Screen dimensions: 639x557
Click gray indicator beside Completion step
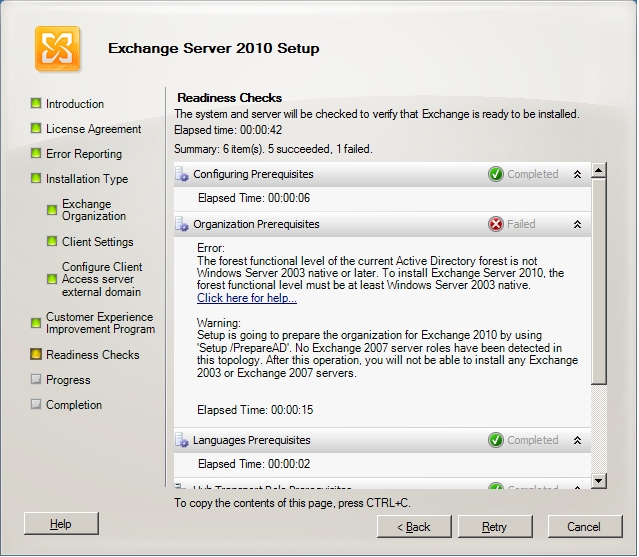[36, 404]
